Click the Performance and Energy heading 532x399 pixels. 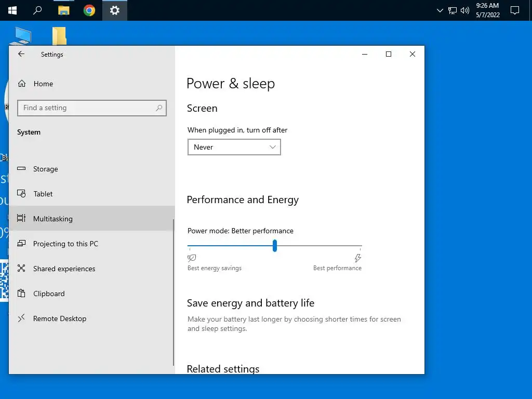[243, 199]
